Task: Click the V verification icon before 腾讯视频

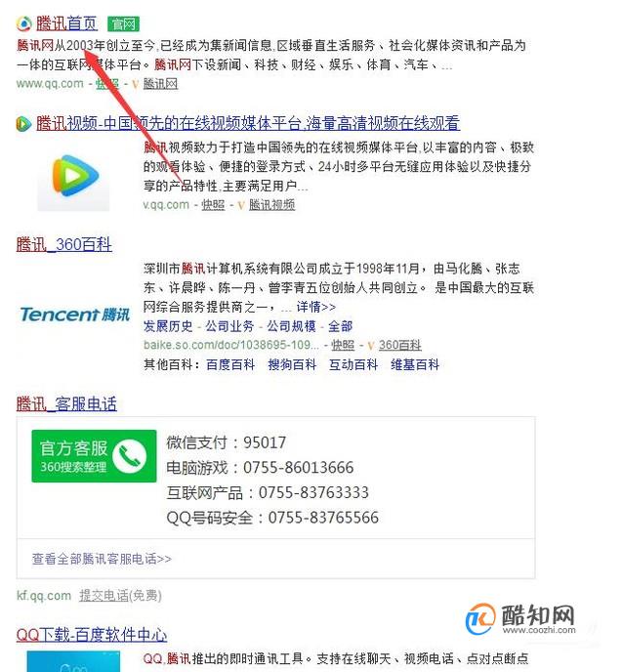Action: point(241,206)
